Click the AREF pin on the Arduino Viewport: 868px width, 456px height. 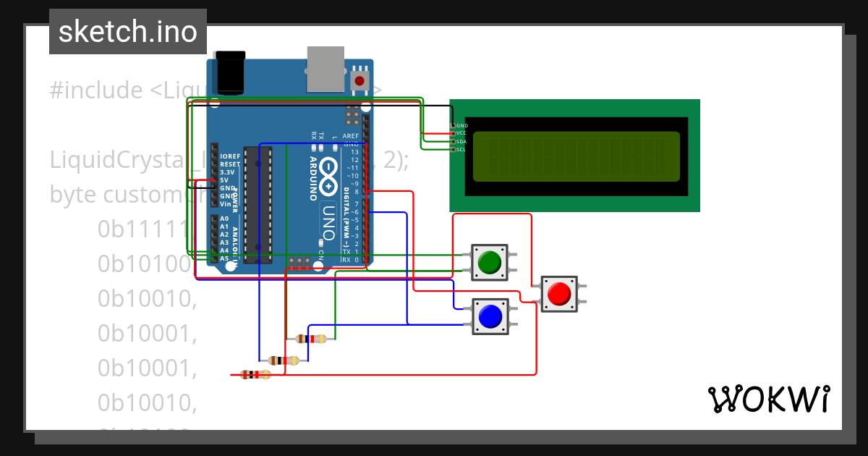tap(365, 135)
